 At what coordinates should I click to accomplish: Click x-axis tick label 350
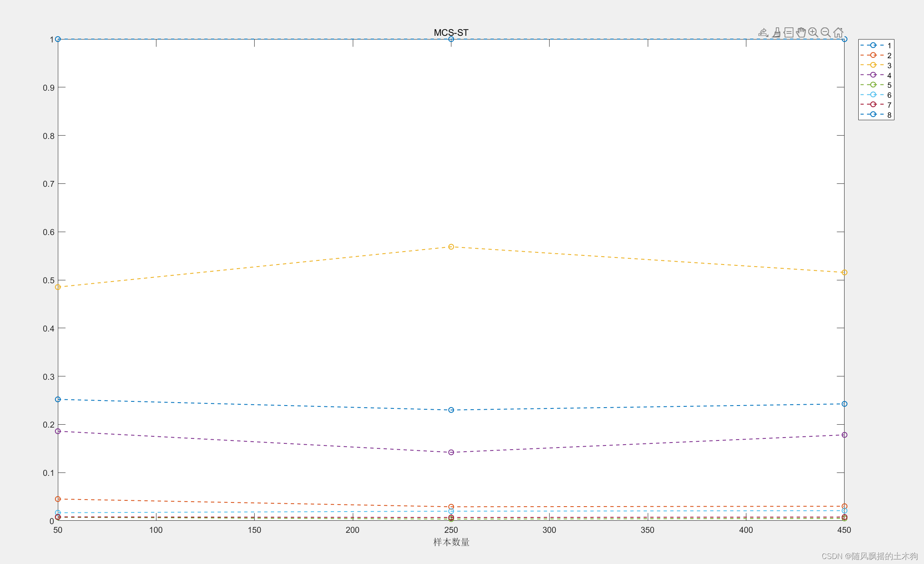(x=647, y=530)
